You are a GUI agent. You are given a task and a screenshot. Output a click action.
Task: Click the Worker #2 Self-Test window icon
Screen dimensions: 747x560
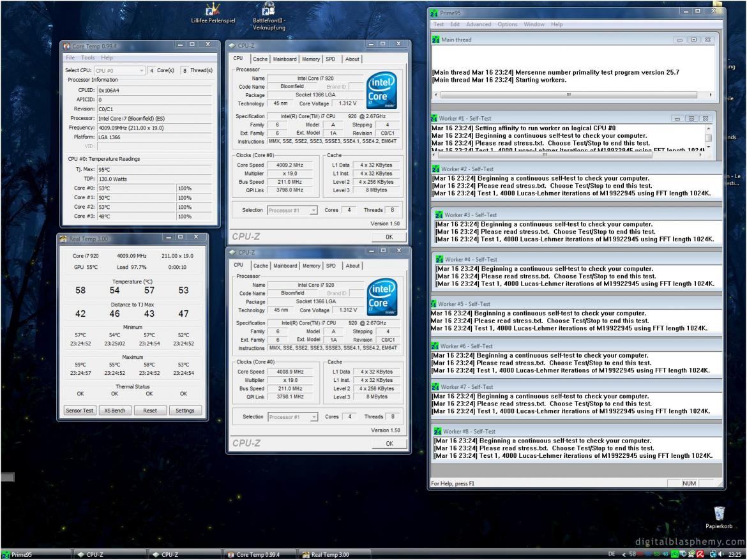[x=436, y=169]
